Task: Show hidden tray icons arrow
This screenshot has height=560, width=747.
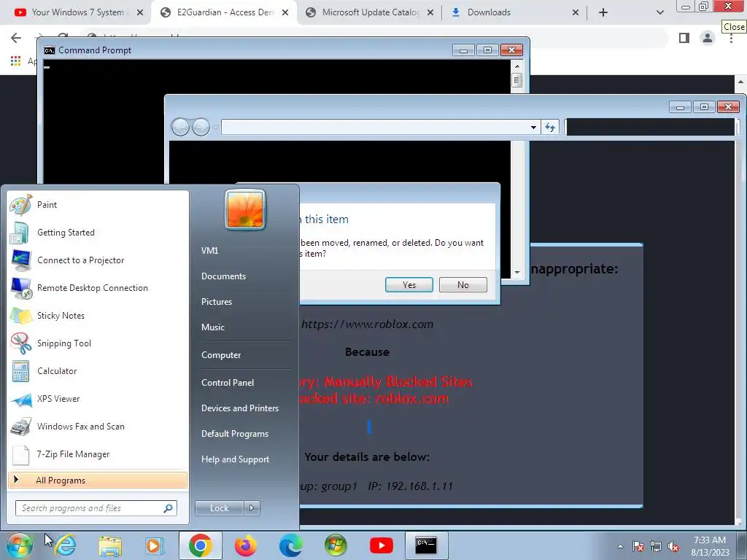Action: (620, 547)
